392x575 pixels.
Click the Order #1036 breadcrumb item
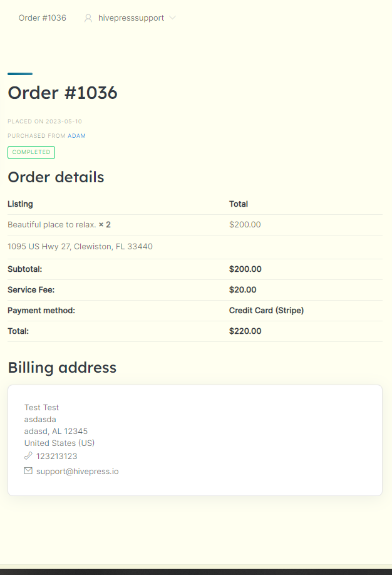pyautogui.click(x=42, y=18)
